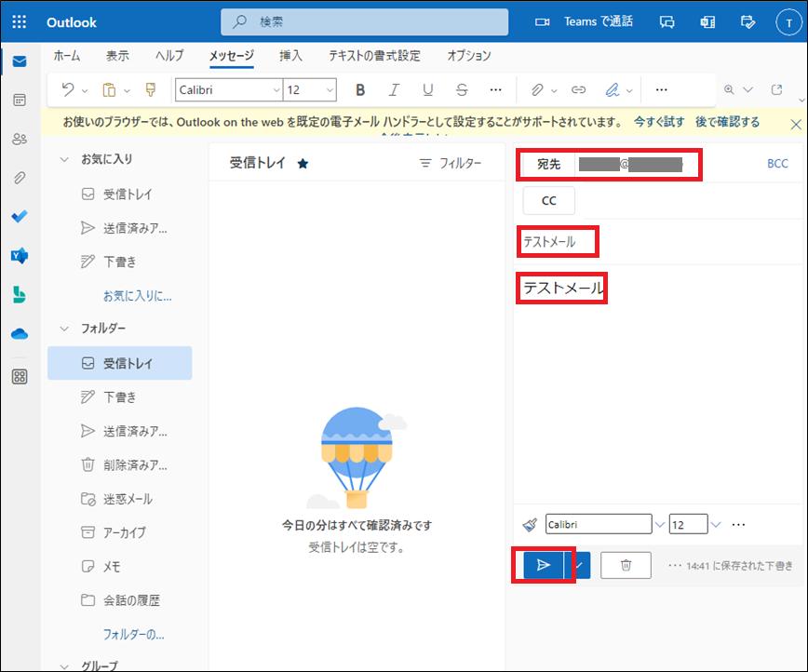Click the format painter brush in compose footer
The height and width of the screenshot is (672, 808).
coord(530,525)
